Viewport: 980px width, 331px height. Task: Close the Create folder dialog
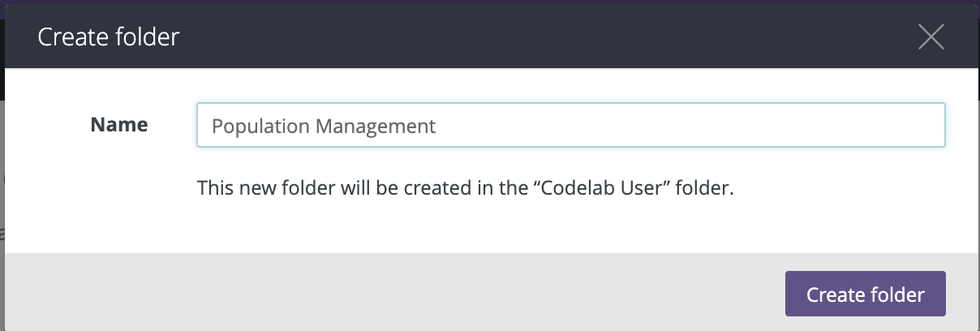pos(931,37)
